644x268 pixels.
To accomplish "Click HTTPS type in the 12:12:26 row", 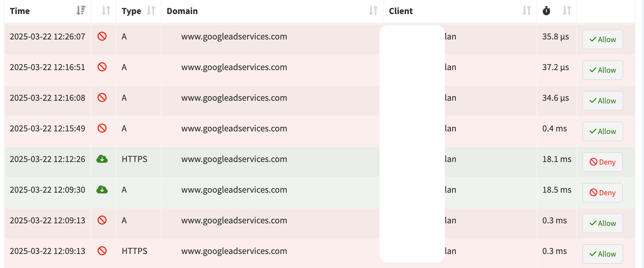I will (x=134, y=159).
